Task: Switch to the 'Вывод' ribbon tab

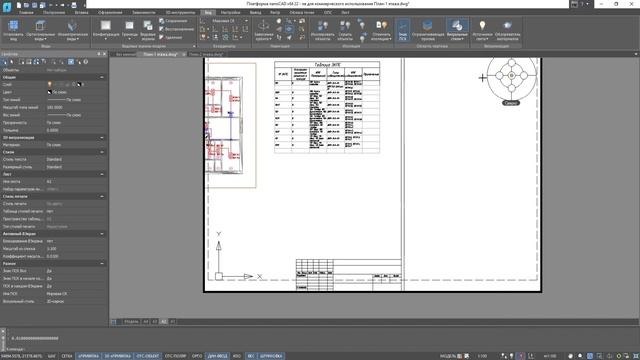Action: (256, 13)
